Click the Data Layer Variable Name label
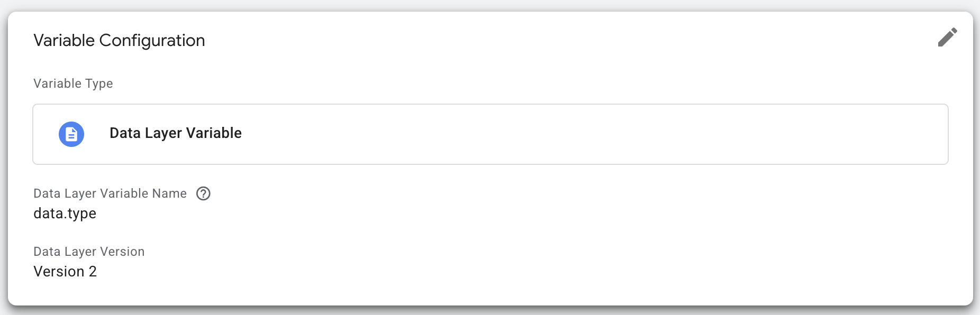 tap(110, 193)
